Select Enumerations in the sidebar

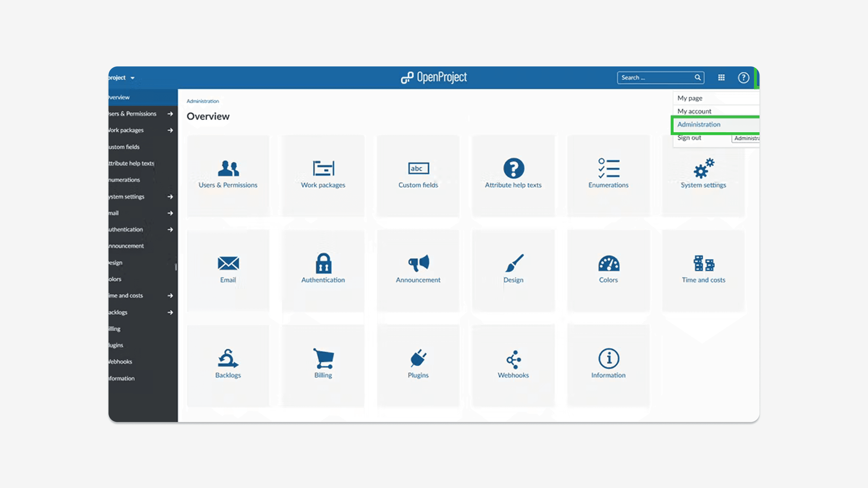click(143, 180)
